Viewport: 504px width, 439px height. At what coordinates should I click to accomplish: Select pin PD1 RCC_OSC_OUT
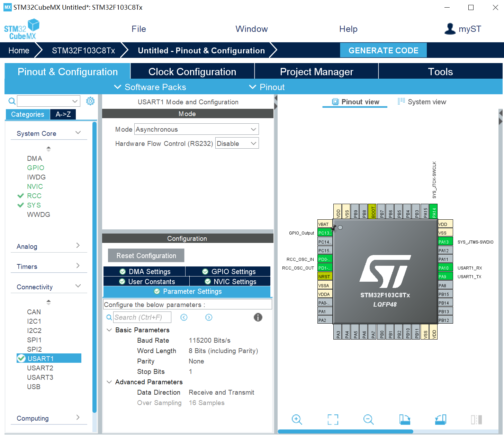coord(325,268)
